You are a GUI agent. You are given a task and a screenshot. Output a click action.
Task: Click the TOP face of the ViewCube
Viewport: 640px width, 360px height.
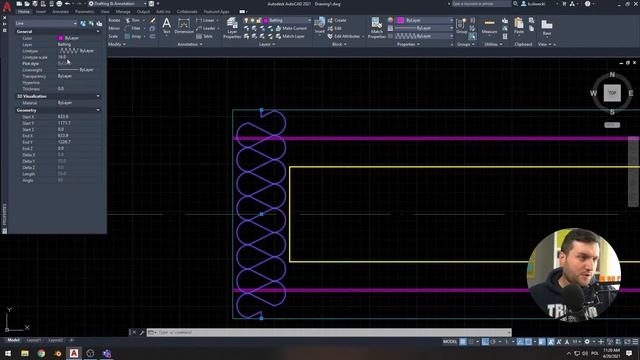[x=612, y=93]
